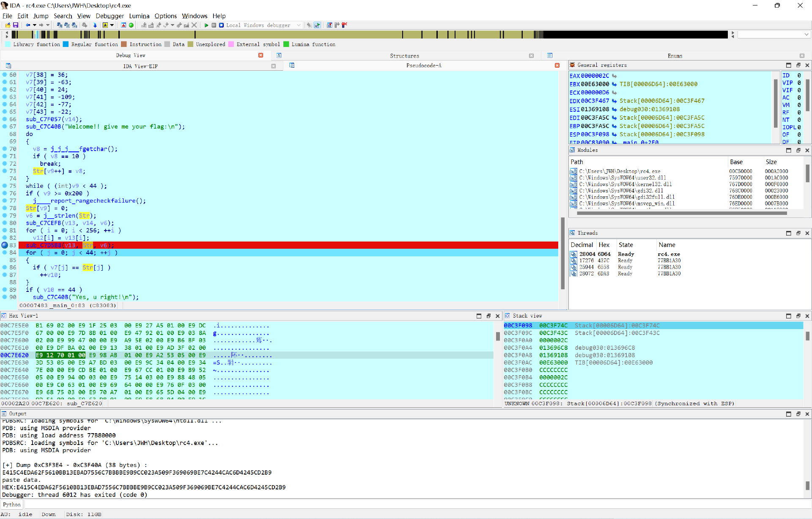812x519 pixels.
Task: Click the Open file toolbar icon
Action: (8, 25)
